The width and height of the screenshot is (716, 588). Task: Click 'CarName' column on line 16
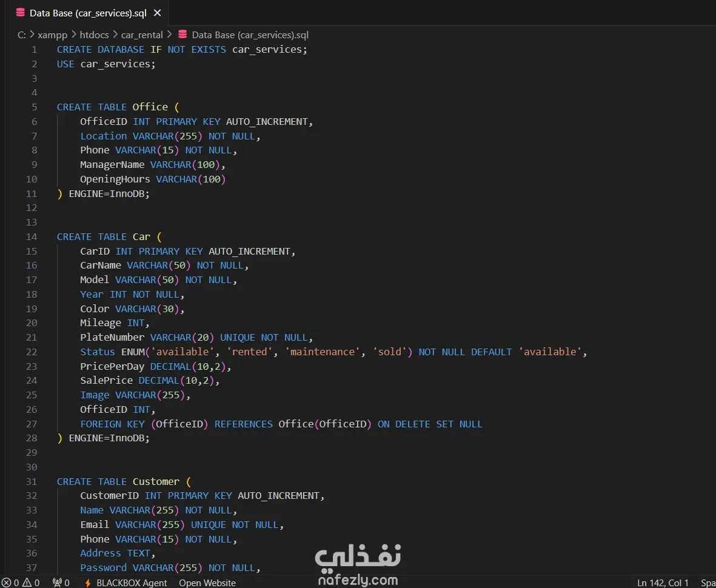[x=101, y=266]
